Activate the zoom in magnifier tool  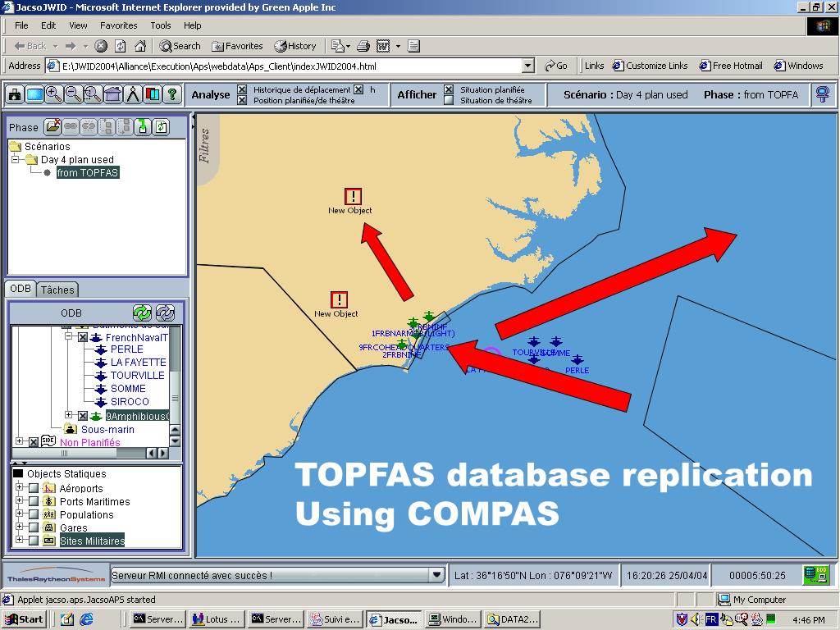(x=54, y=95)
